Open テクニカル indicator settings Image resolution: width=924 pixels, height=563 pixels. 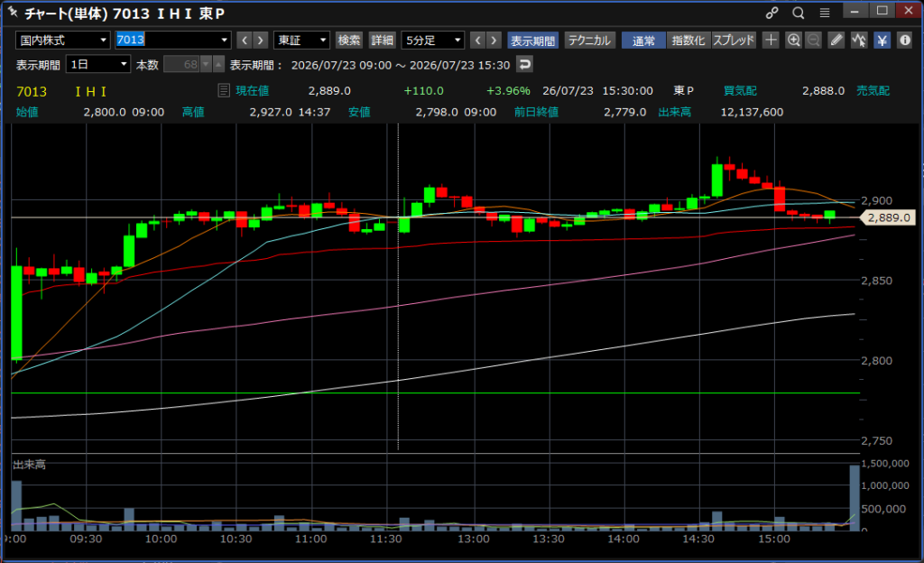[x=589, y=40]
